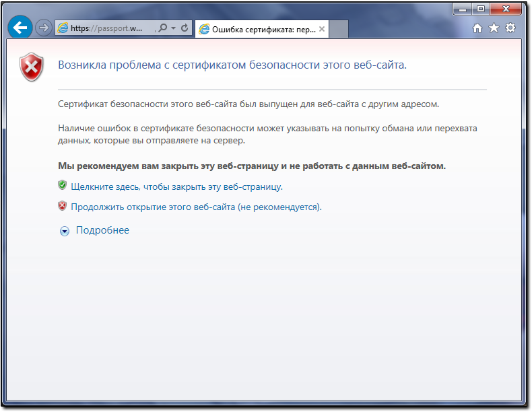Open the Home page icon

477,28
